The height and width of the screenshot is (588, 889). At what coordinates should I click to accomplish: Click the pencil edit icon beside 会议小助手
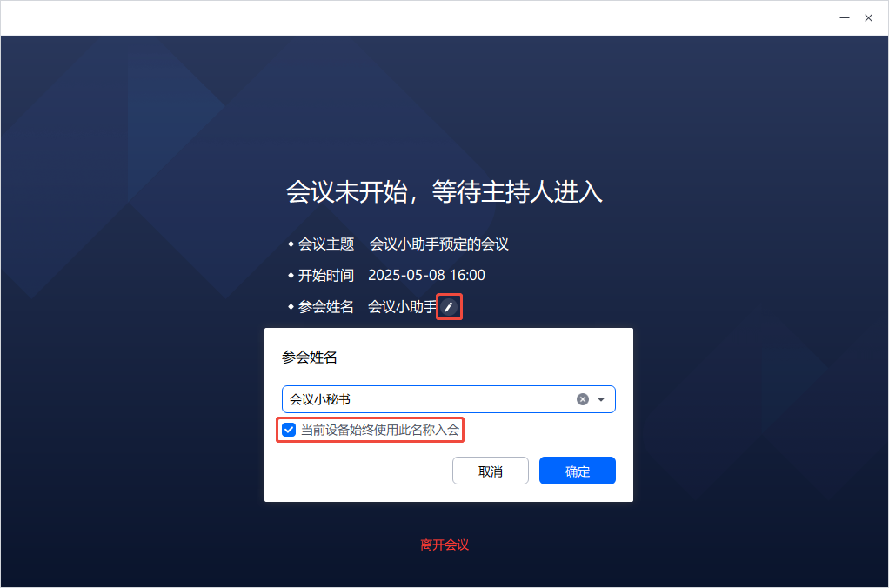point(449,307)
